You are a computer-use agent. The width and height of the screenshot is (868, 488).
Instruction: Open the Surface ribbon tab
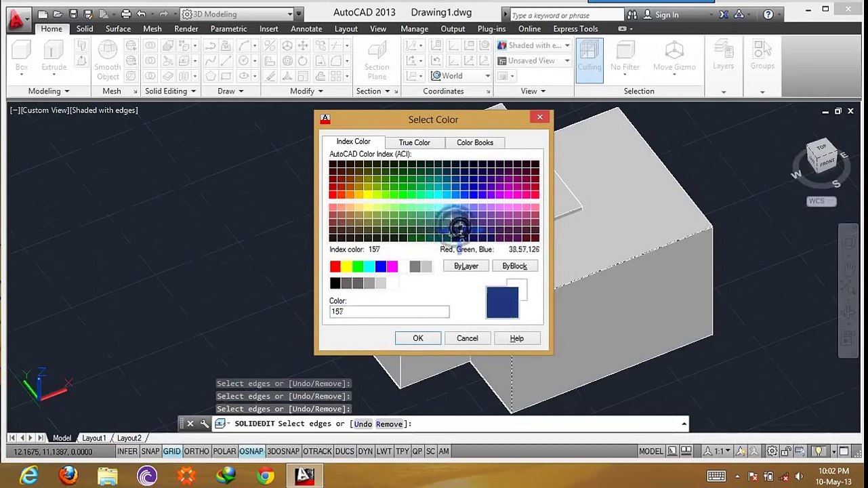pos(118,29)
